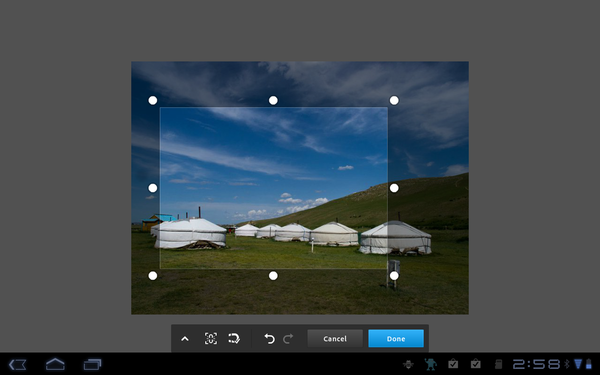This screenshot has width=600, height=375.
Task: Open the Android home screen
Action: [x=55, y=364]
